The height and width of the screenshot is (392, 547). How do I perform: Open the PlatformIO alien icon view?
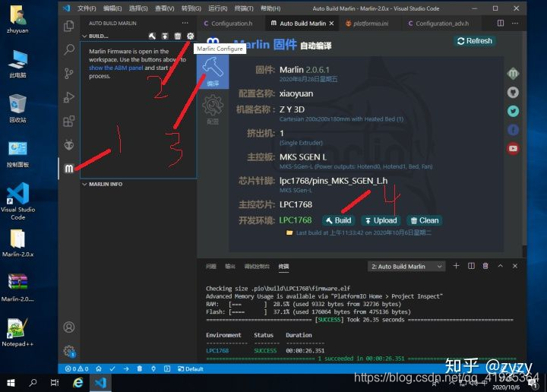[69, 144]
